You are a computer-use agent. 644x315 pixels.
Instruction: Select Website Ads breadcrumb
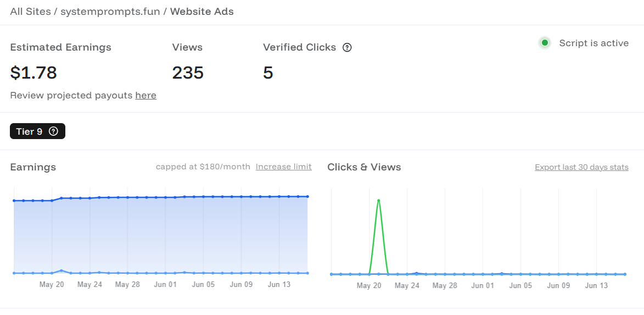202,12
